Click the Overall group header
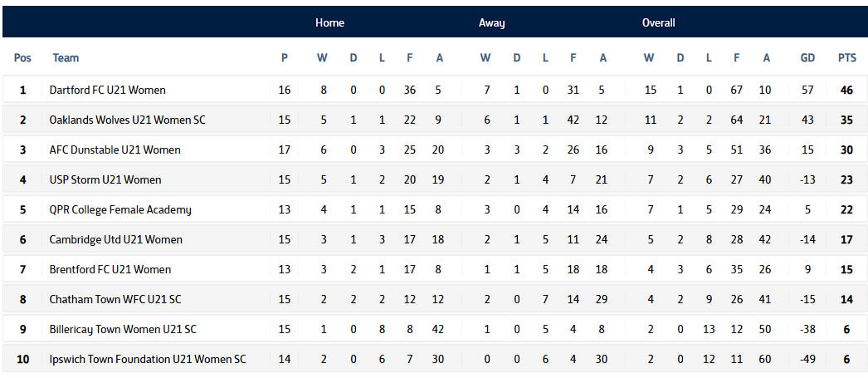The image size is (868, 378). point(659,22)
